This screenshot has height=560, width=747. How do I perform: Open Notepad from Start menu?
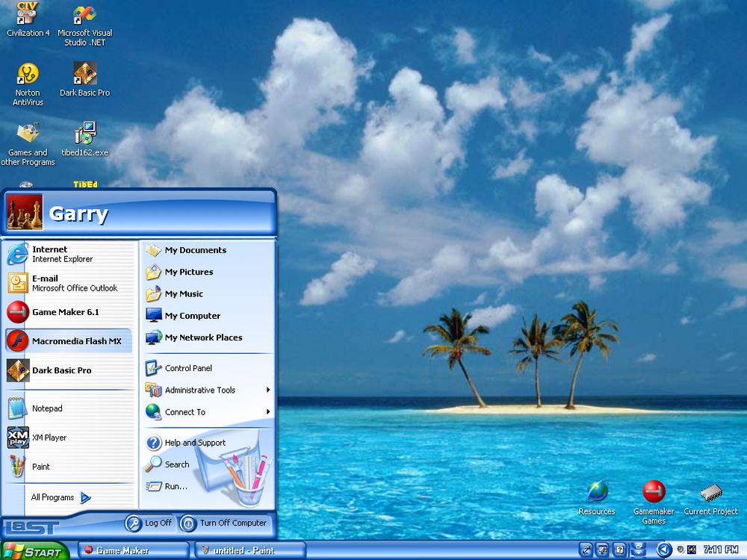(69, 408)
